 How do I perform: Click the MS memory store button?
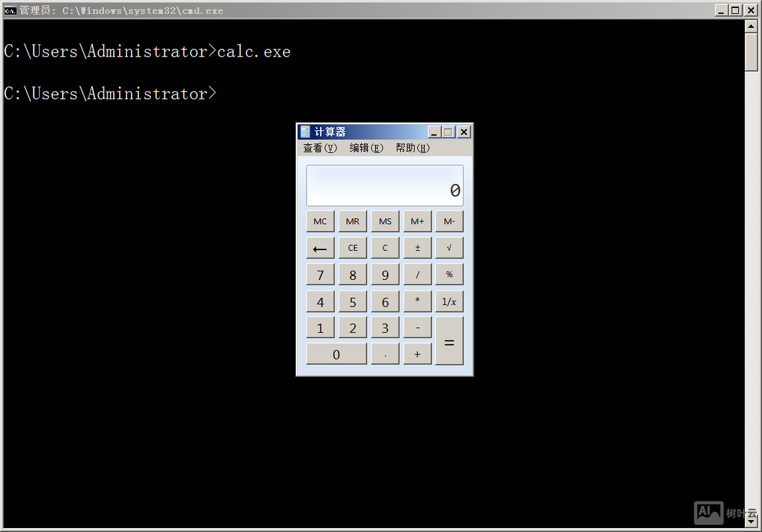[385, 221]
